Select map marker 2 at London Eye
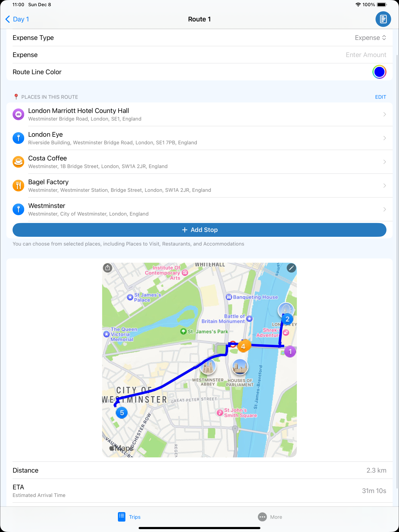This screenshot has width=399, height=532. click(x=287, y=319)
